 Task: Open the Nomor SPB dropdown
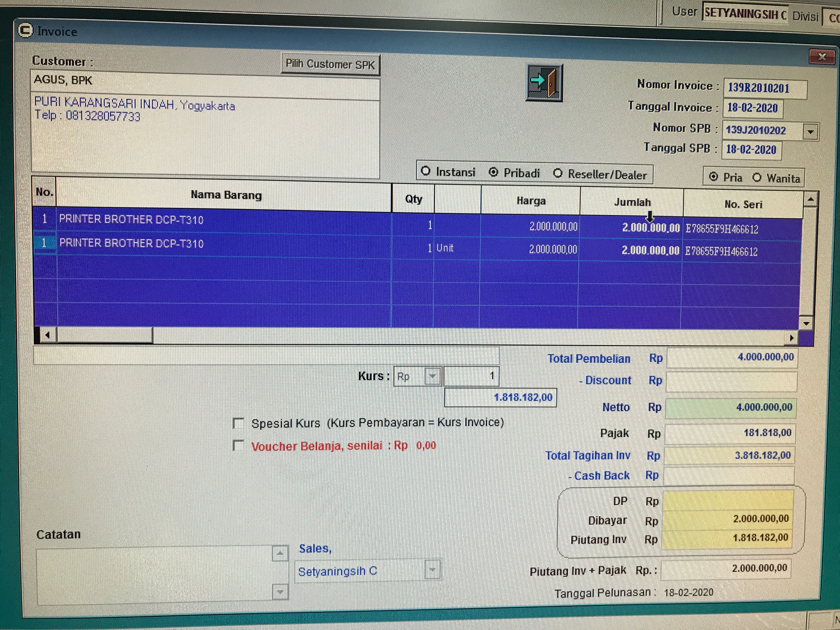point(810,132)
